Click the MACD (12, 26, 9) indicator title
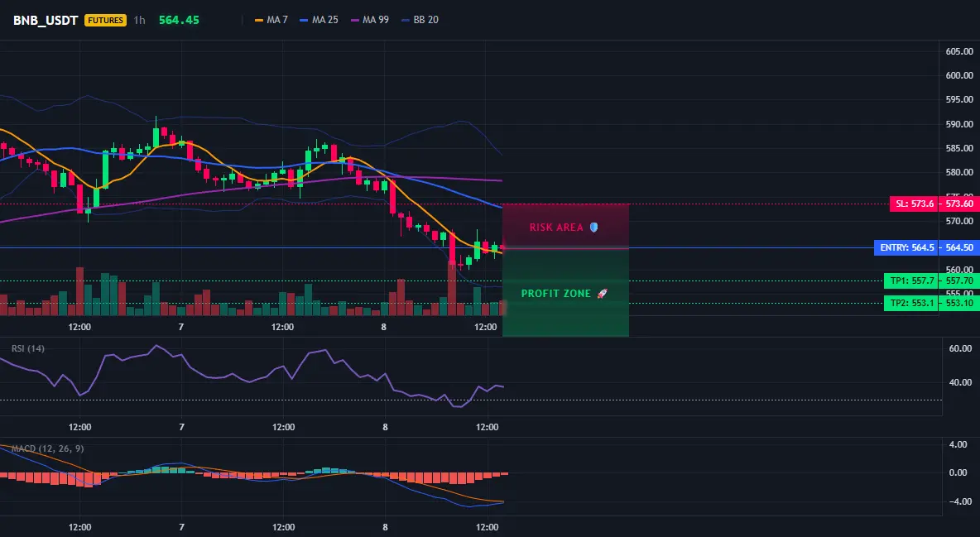980x537 pixels. coord(47,448)
